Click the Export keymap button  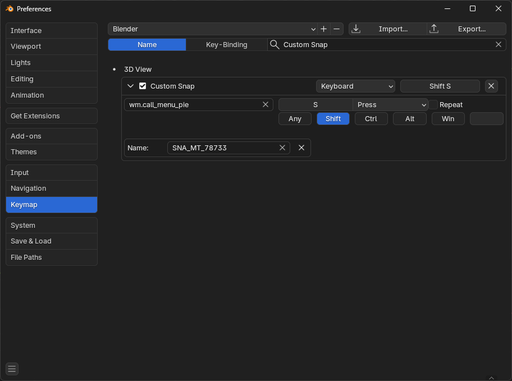pos(467,29)
